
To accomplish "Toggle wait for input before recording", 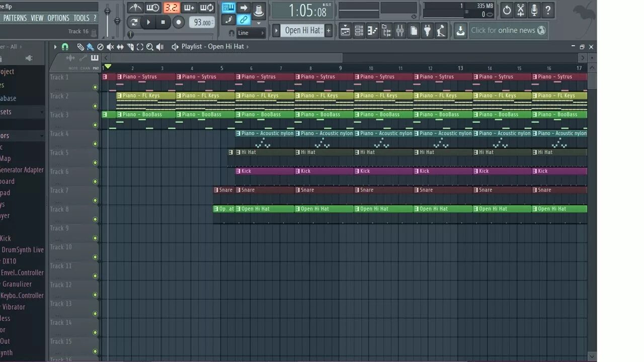I will [153, 8].
